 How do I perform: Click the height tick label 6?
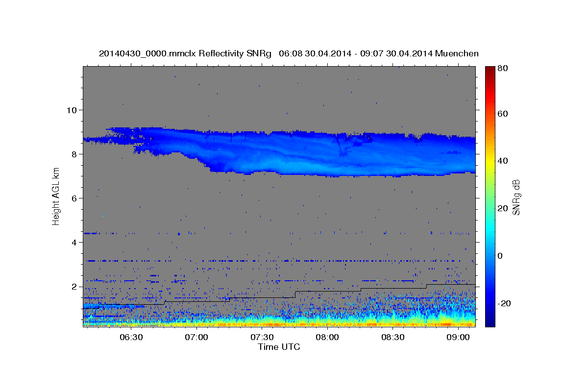[x=73, y=198]
